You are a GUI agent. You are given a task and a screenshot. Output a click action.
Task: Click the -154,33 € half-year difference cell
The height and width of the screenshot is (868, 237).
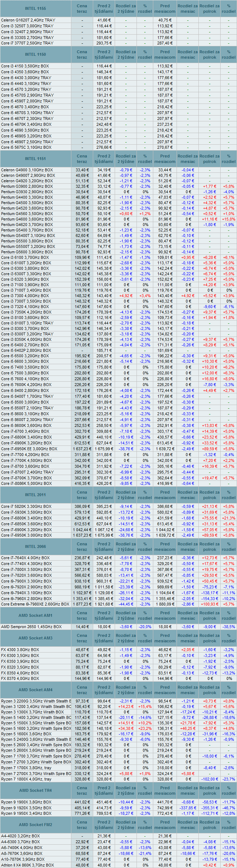pyautogui.click(x=210, y=599)
